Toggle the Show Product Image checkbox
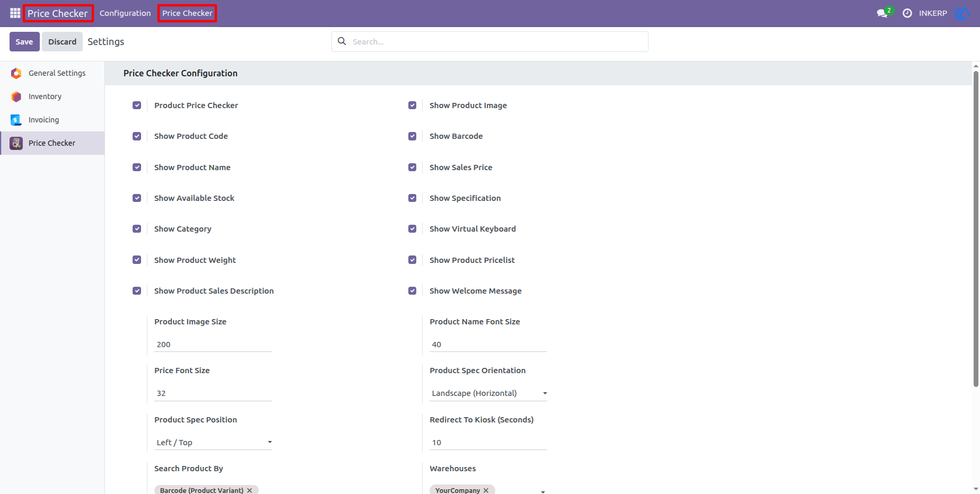Image resolution: width=980 pixels, height=494 pixels. [x=412, y=105]
